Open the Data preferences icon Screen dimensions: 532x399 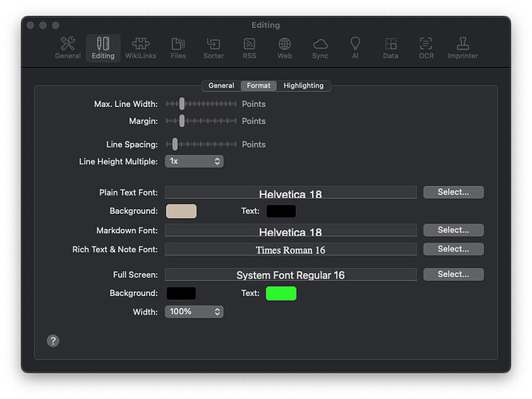[x=391, y=48]
